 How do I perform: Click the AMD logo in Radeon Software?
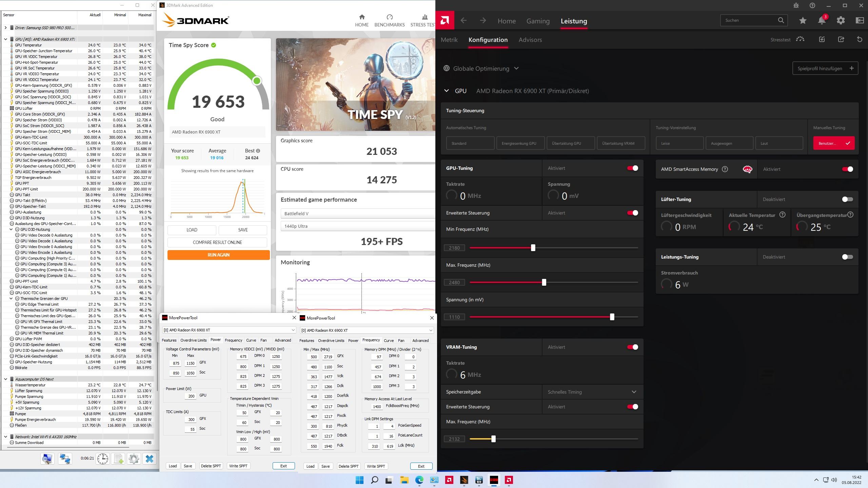445,21
